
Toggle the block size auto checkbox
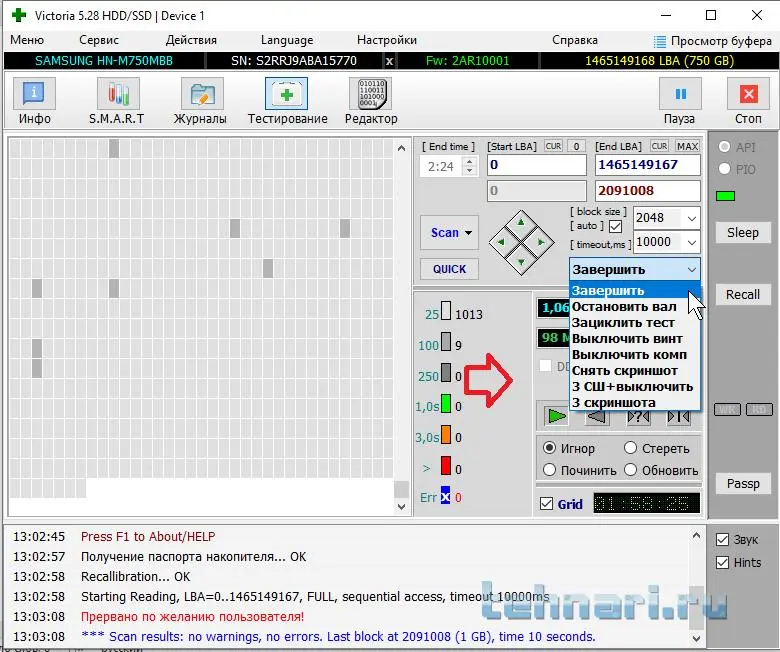(615, 226)
